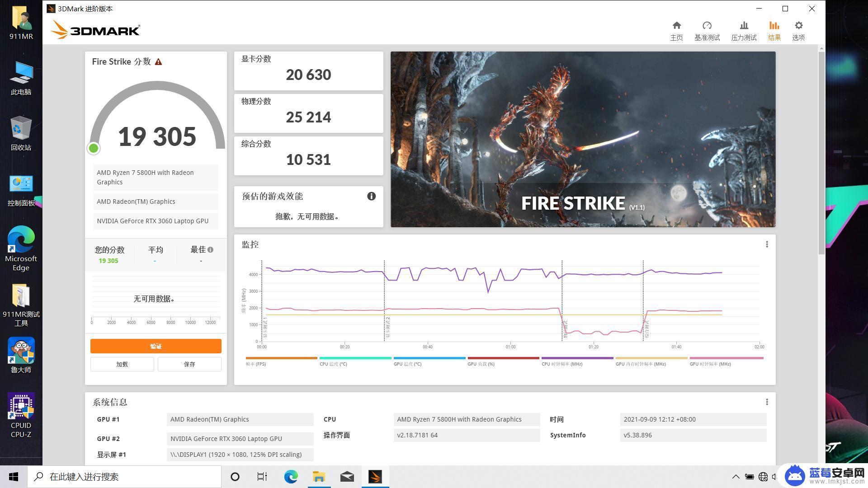Click the Fire Strike banner image
Viewport: 868px width, 488px height.
pyautogui.click(x=583, y=139)
